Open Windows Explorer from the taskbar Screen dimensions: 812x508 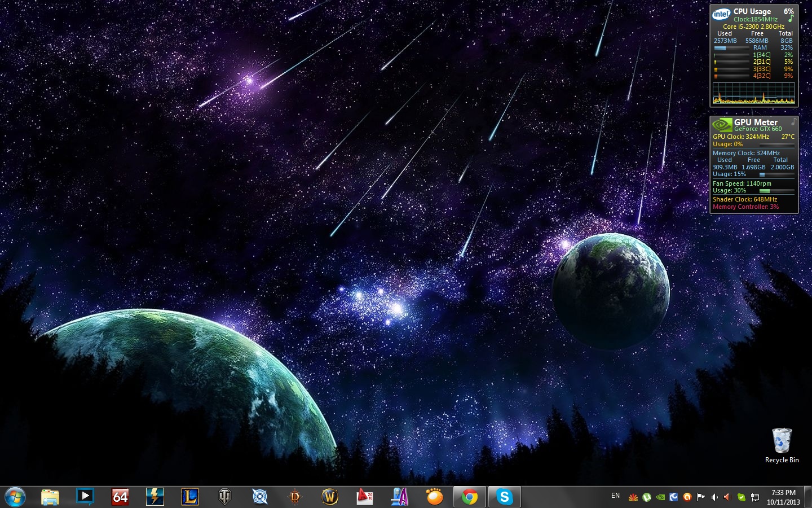coord(50,497)
